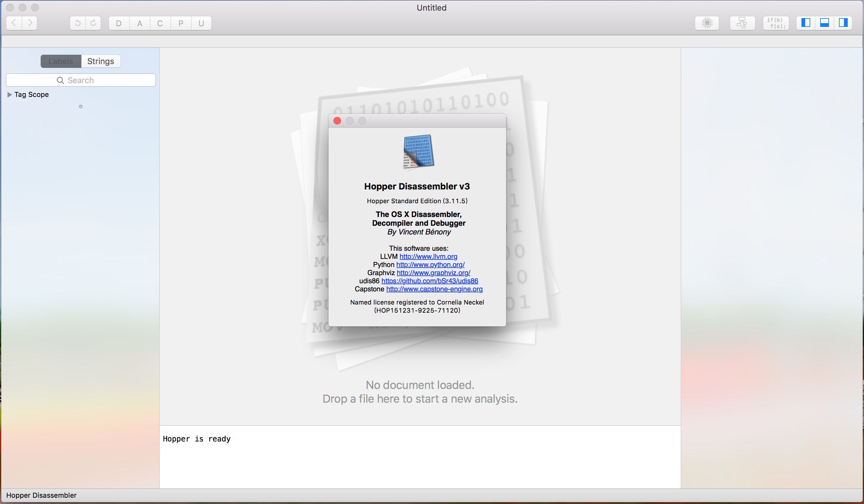Viewport: 864px width, 504px height.
Task: Click the navigate back arrow
Action: (14, 23)
